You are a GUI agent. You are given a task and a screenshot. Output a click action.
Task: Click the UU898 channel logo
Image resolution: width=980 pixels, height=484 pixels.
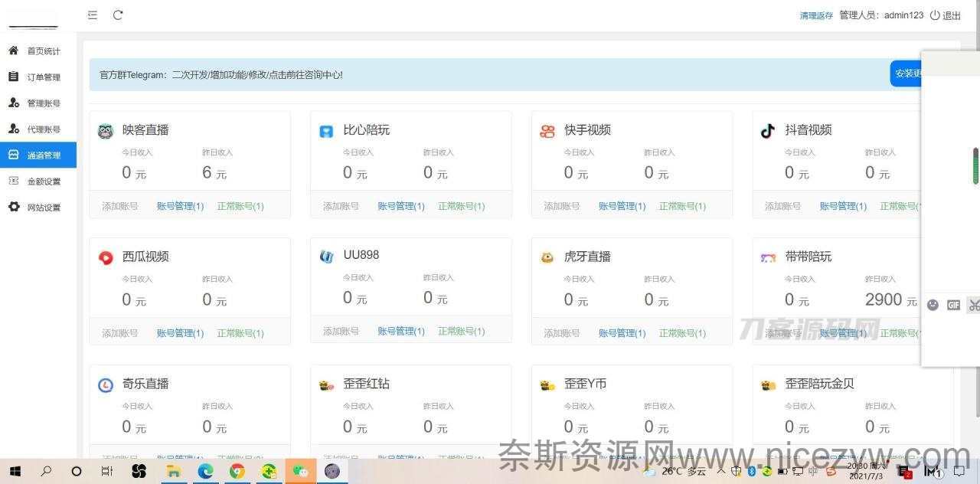click(x=327, y=257)
